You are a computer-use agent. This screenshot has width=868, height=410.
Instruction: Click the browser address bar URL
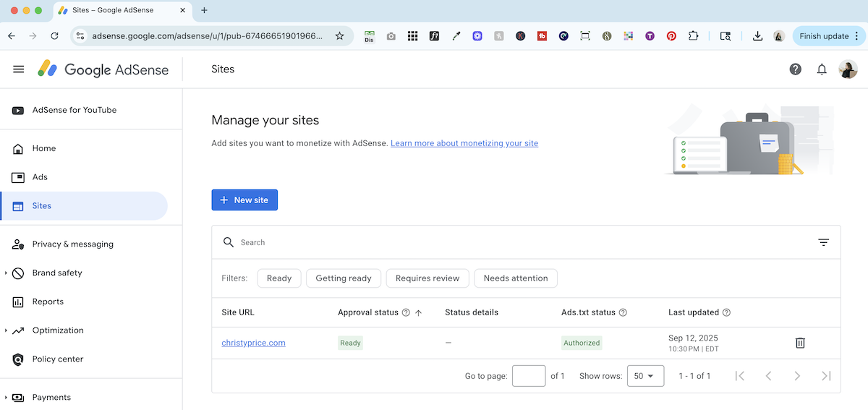coord(208,35)
